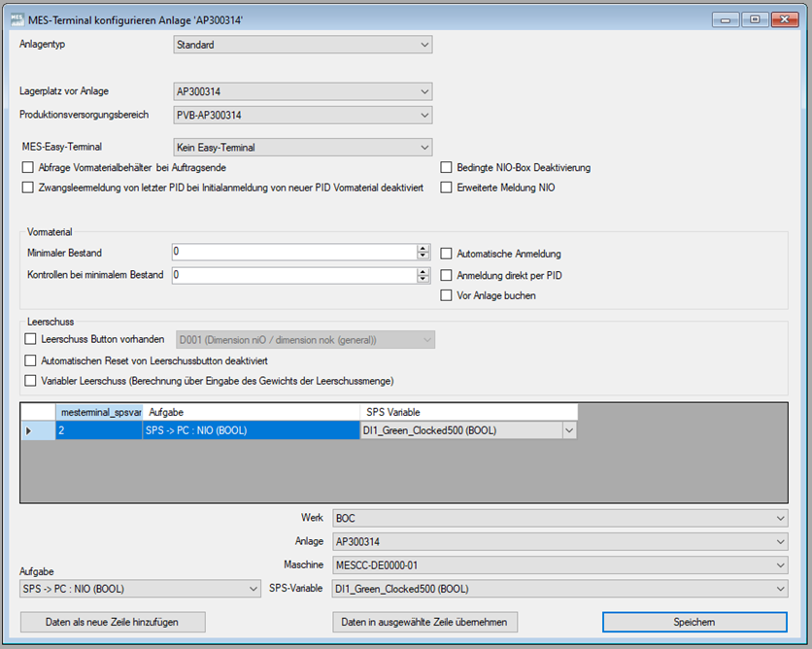Click the row selector arrow in grid
The image size is (812, 649).
click(28, 430)
